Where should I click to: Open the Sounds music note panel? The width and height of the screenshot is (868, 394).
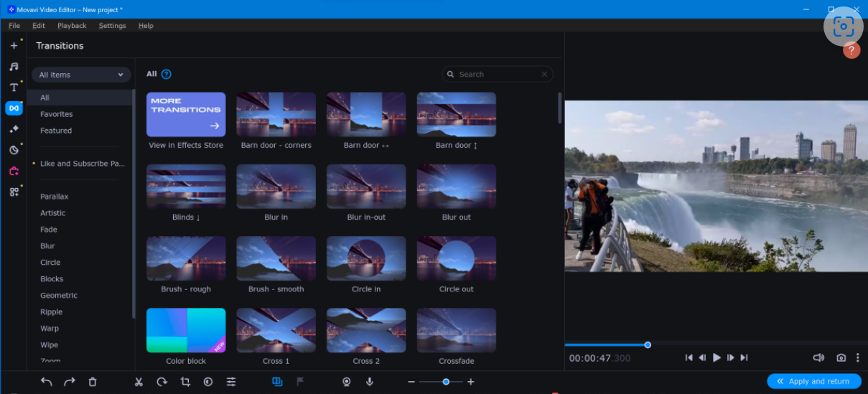click(x=14, y=66)
